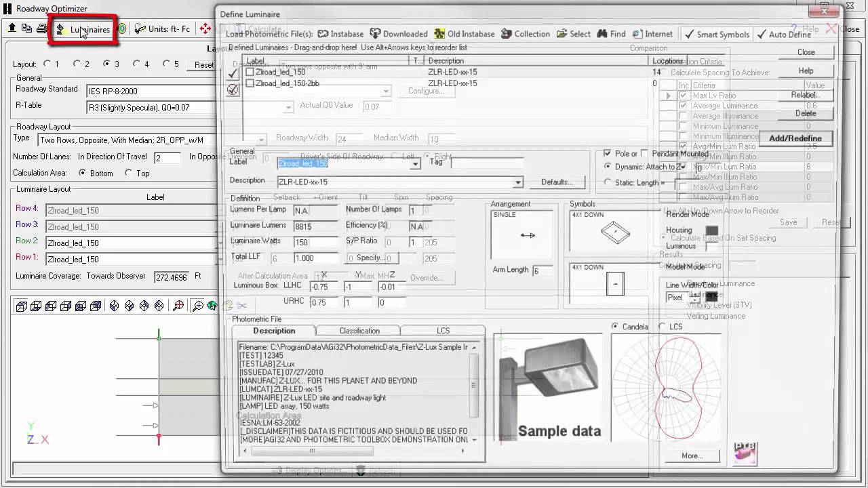Toggle Auto Define option
Viewport: 868px width, 488px height.
tap(784, 35)
